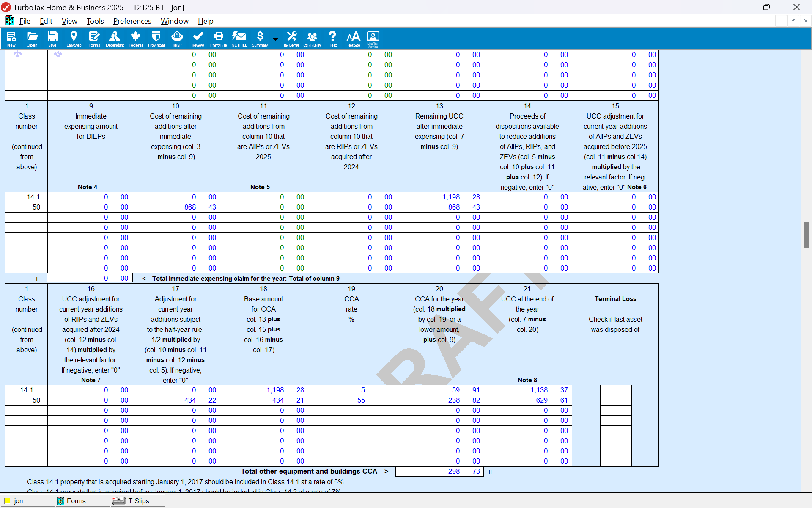Switch to the T-Slips window tab
The image size is (812, 508).
pyautogui.click(x=138, y=501)
